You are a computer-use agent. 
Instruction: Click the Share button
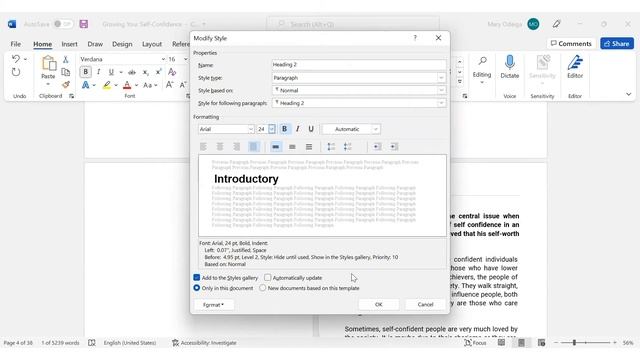[617, 44]
